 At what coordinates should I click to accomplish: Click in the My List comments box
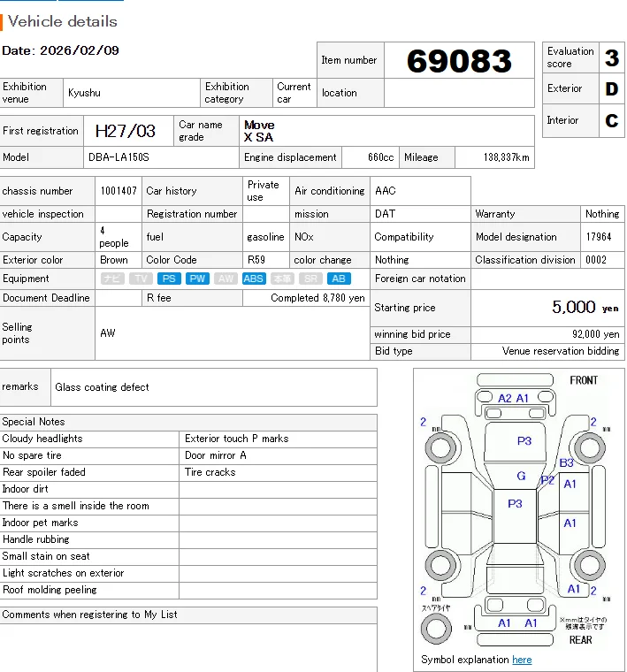[188, 647]
